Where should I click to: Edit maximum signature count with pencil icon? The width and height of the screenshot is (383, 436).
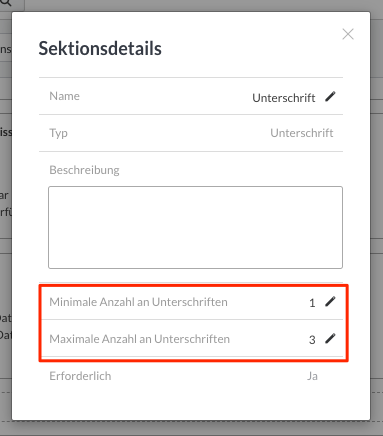[x=330, y=339]
